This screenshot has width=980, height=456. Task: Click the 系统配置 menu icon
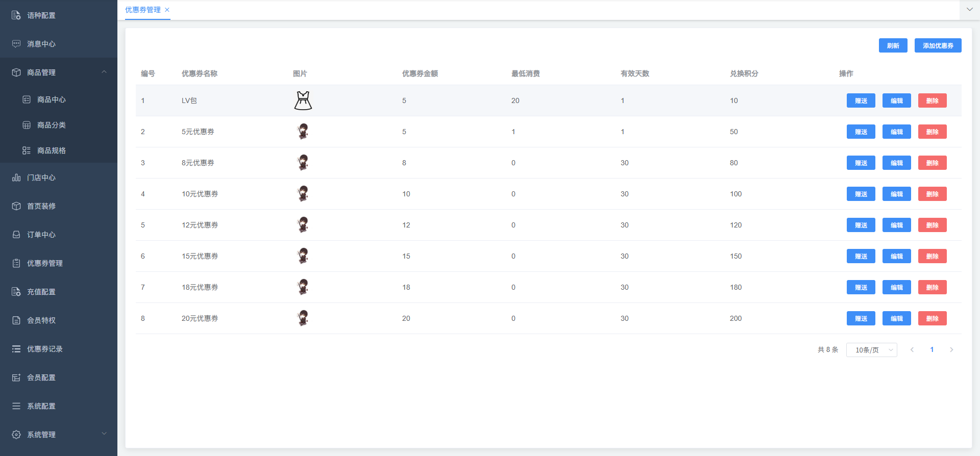coord(16,406)
